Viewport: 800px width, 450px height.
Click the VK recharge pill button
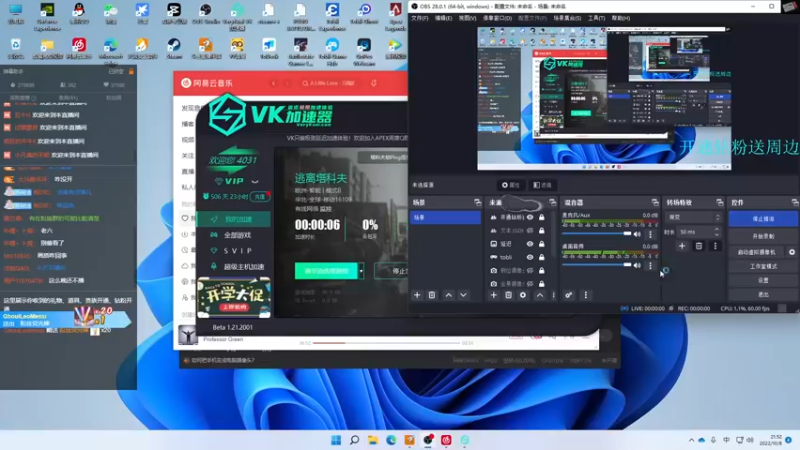[260, 196]
